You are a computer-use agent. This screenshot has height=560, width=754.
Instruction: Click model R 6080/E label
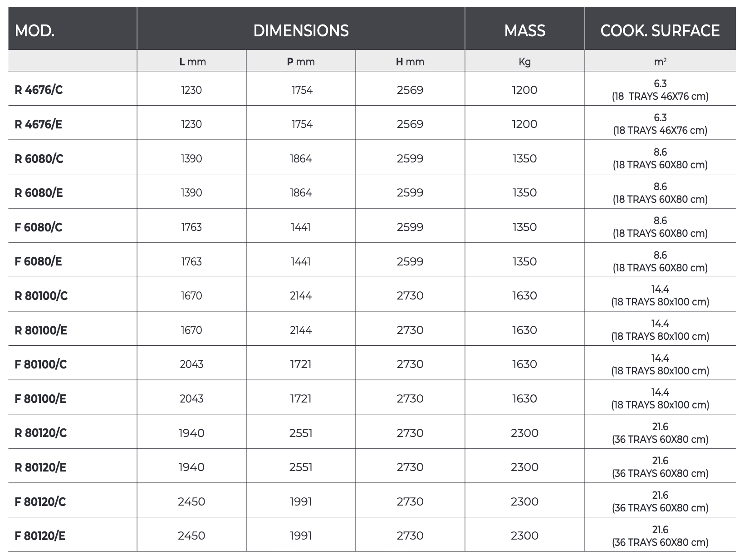coord(39,193)
